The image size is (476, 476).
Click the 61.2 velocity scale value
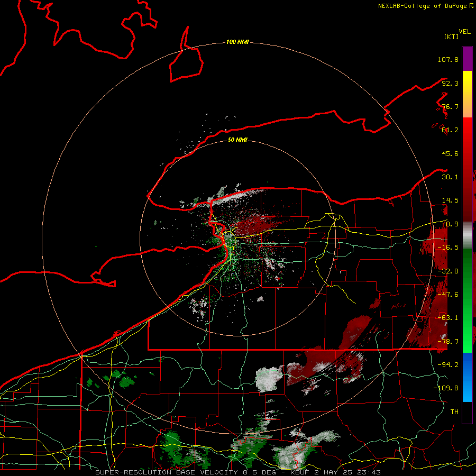[450, 130]
